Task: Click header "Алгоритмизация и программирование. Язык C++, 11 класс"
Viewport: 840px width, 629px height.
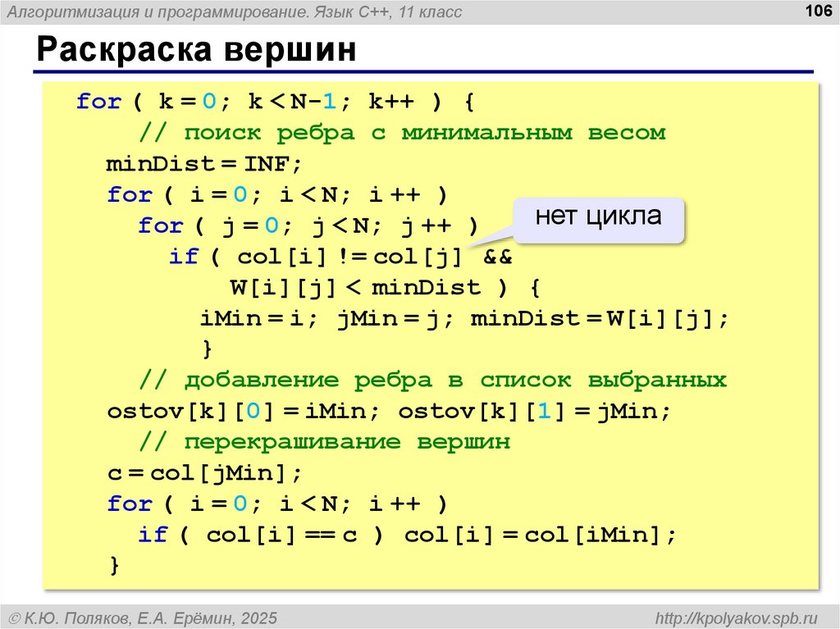Action: [x=234, y=11]
